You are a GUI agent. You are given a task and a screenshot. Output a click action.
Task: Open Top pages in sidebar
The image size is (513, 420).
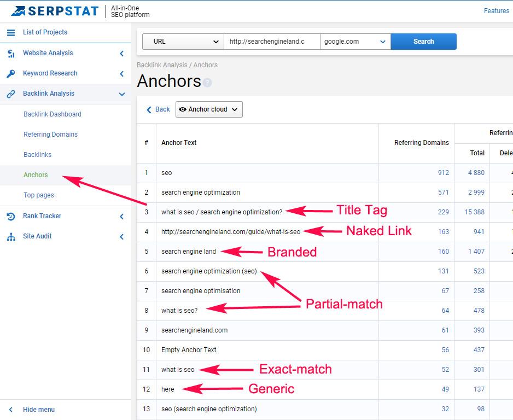39,195
